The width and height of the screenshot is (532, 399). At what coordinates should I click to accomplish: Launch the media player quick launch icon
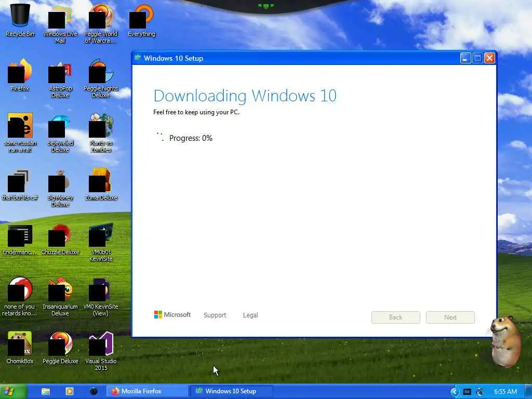70,392
